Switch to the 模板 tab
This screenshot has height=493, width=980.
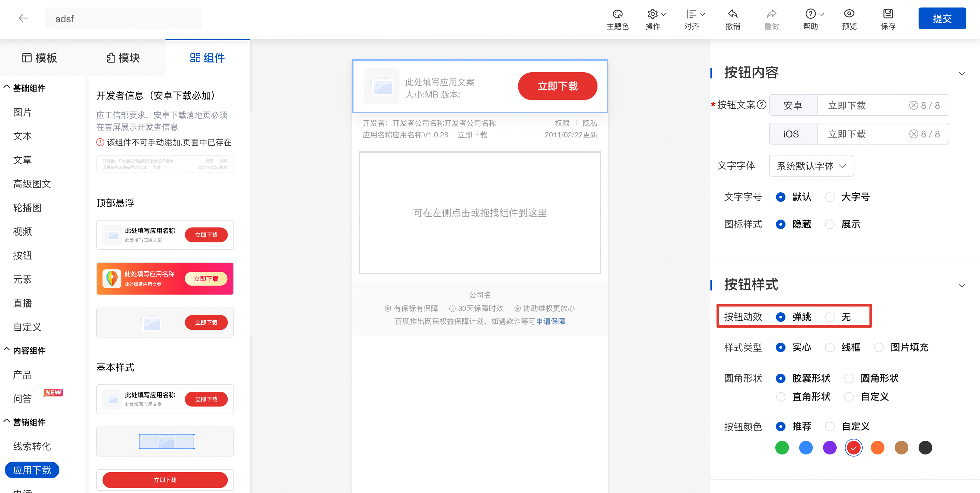[x=40, y=58]
